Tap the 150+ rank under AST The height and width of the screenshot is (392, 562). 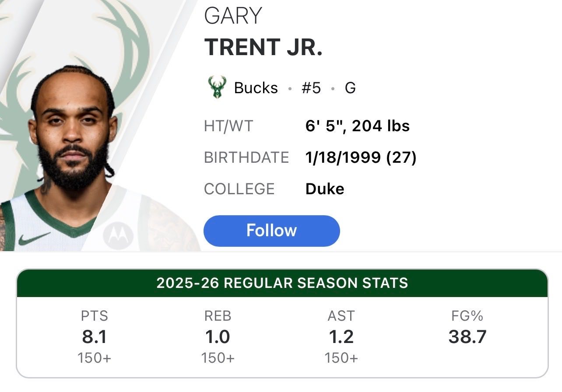point(341,358)
